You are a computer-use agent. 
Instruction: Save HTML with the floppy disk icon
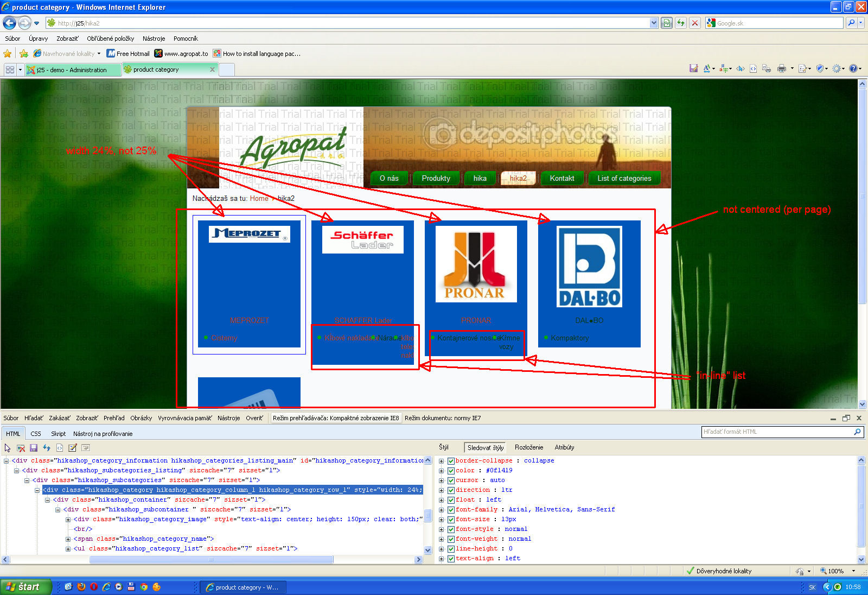pyautogui.click(x=34, y=448)
